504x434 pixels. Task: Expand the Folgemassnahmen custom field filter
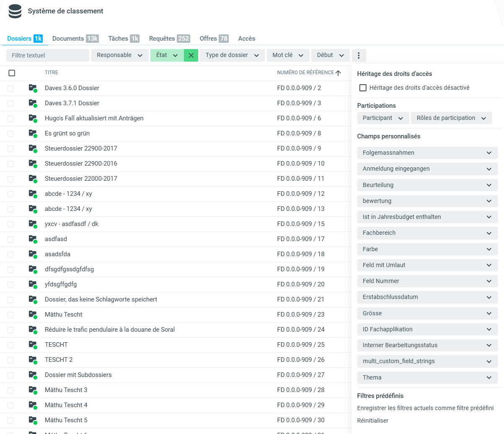pos(427,153)
